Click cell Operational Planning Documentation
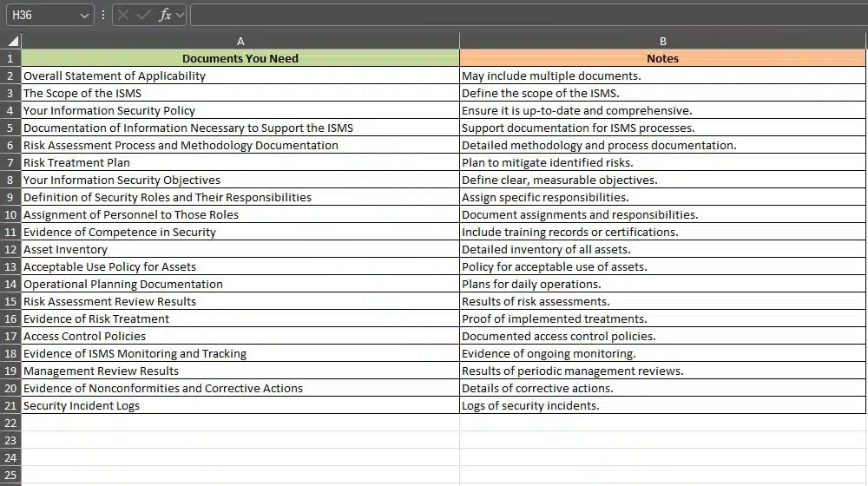Screen dimensions: 868x486 pyautogui.click(x=240, y=284)
